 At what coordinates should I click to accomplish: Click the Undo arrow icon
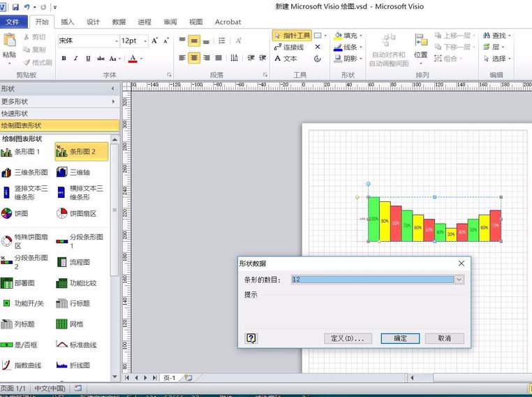(27, 7)
